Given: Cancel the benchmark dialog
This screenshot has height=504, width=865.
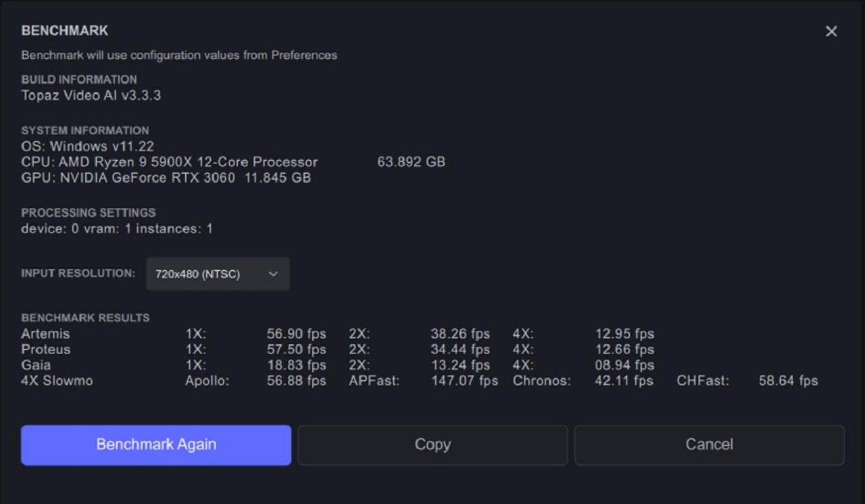Looking at the screenshot, I should (x=709, y=445).
